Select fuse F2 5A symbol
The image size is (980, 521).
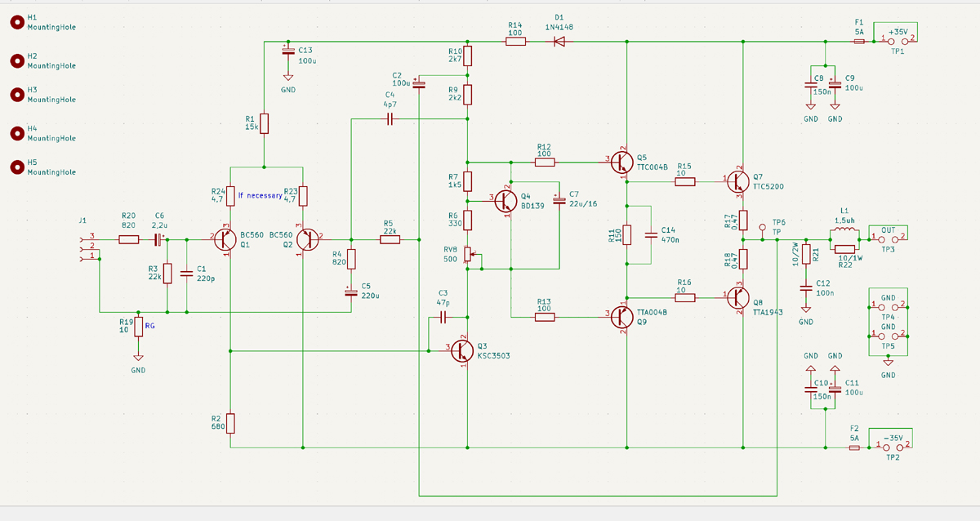coord(854,448)
